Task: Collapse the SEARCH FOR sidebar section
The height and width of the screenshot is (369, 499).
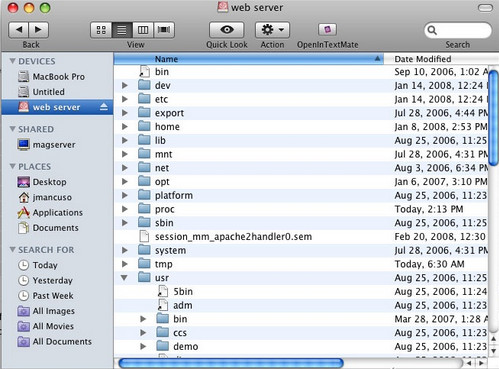Action: [13, 249]
